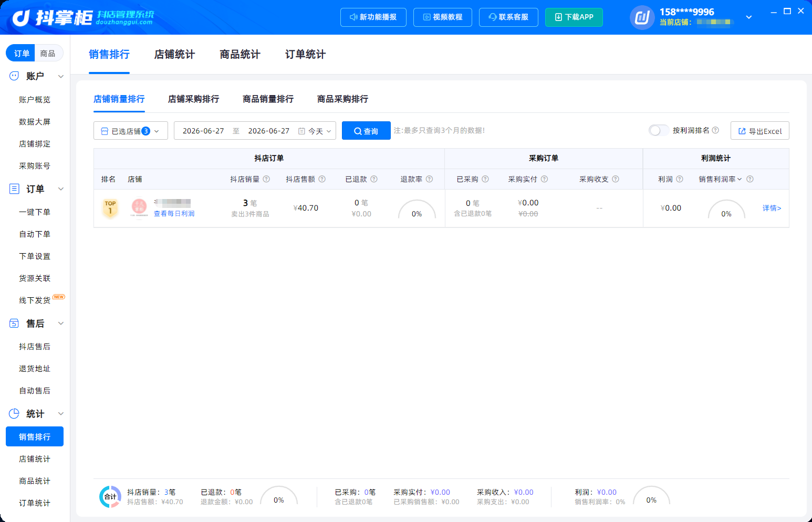Click 导出Excel button
The width and height of the screenshot is (812, 522).
(x=759, y=131)
